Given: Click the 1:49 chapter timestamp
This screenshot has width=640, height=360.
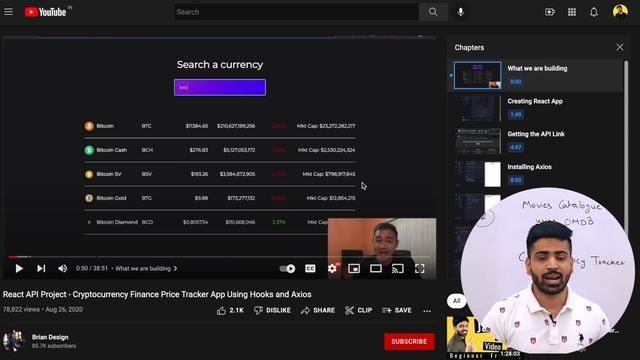Looking at the screenshot, I should [516, 115].
